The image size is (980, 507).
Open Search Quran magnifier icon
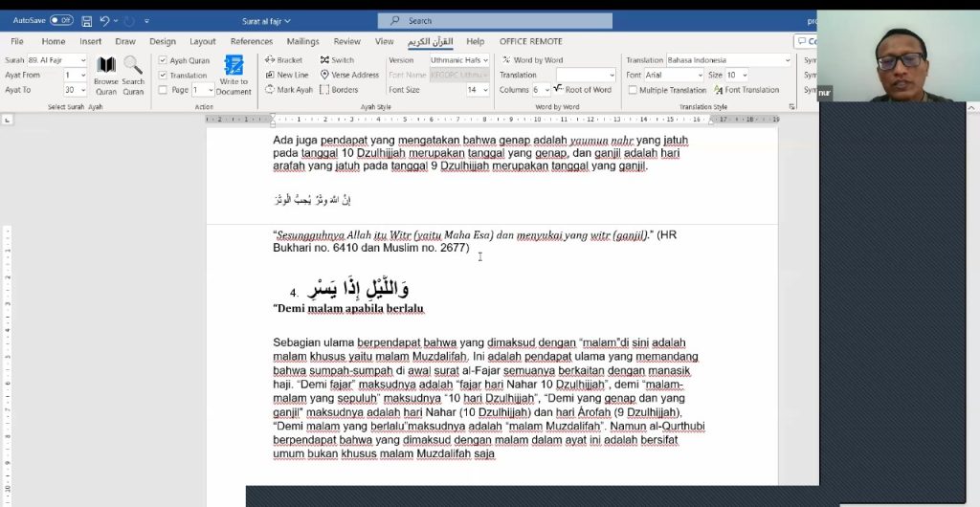[x=132, y=65]
